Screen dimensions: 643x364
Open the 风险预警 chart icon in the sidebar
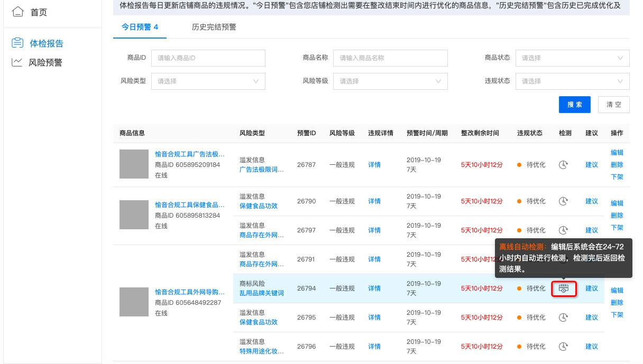click(x=17, y=62)
